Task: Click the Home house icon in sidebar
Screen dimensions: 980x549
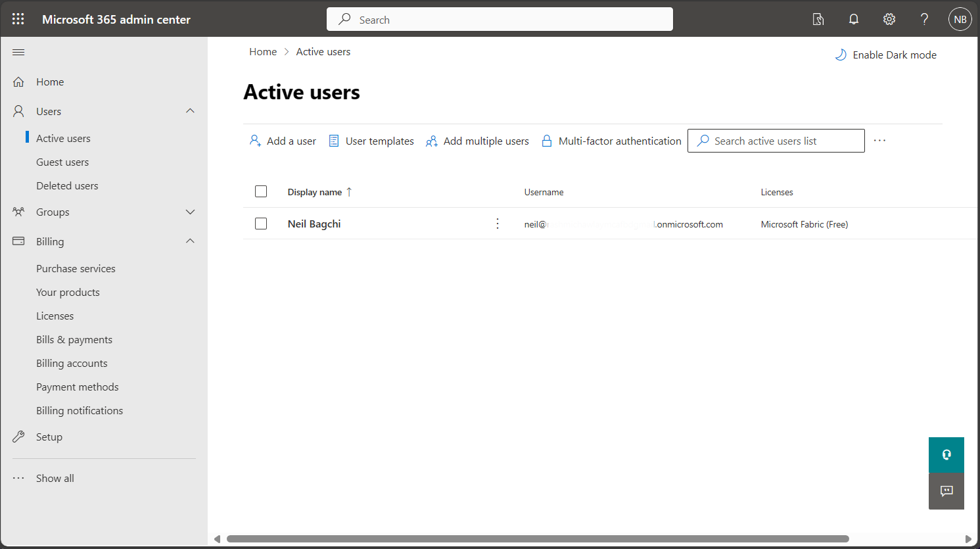Action: [18, 82]
